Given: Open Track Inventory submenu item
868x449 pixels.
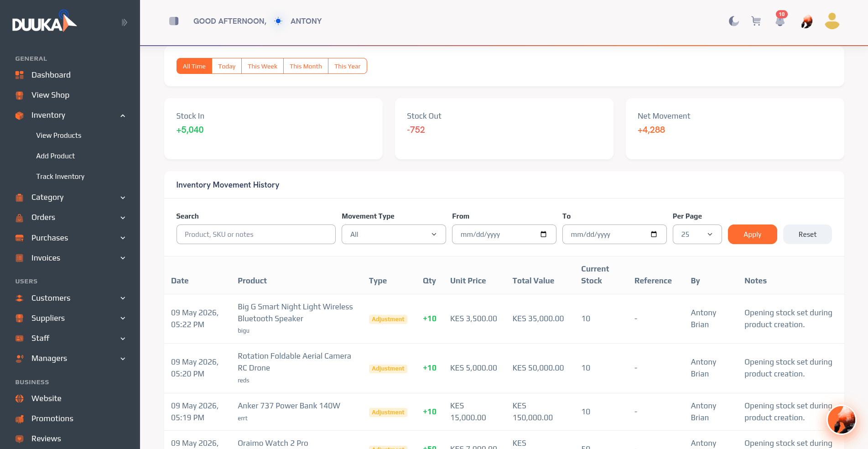Looking at the screenshot, I should [x=60, y=176].
